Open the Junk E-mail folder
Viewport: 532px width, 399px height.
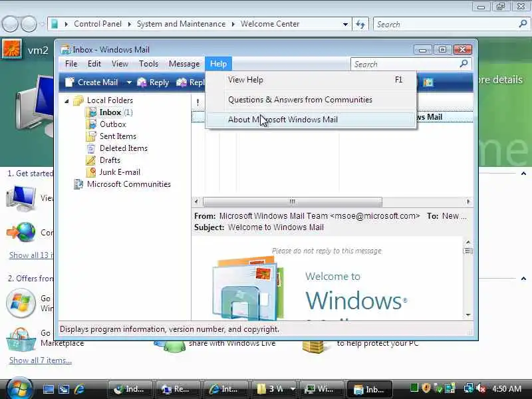(x=120, y=172)
